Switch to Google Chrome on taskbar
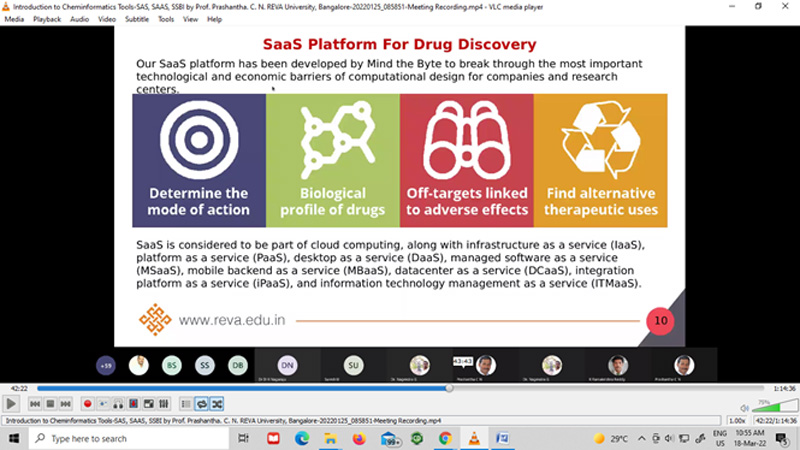Image resolution: width=800 pixels, height=450 pixels. (445, 439)
